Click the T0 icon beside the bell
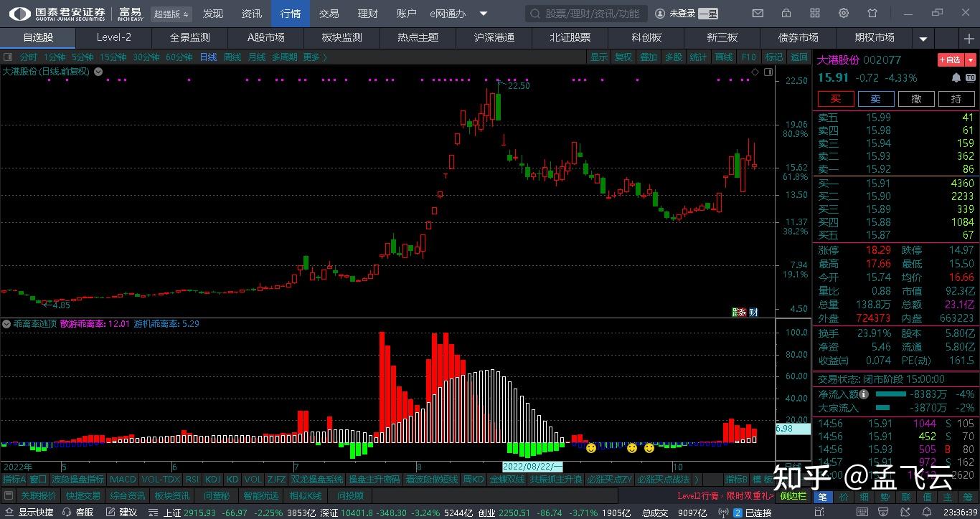This screenshot has height=519, width=980. coord(970,77)
